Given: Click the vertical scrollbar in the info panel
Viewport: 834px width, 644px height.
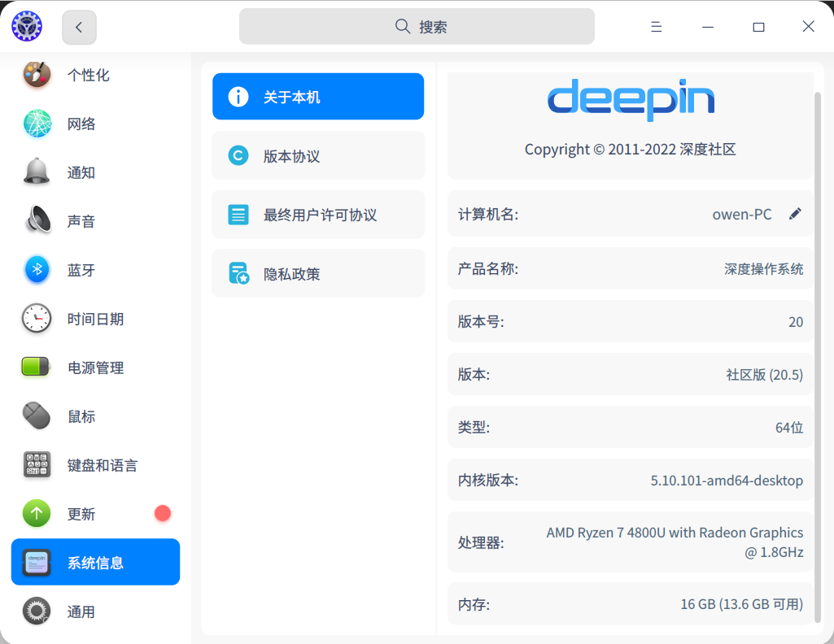Looking at the screenshot, I should [817, 358].
